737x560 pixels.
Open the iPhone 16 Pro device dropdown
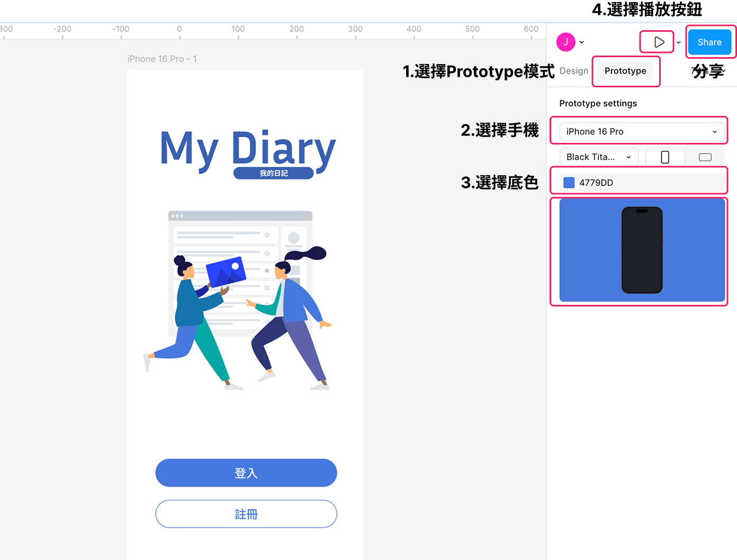(x=641, y=132)
